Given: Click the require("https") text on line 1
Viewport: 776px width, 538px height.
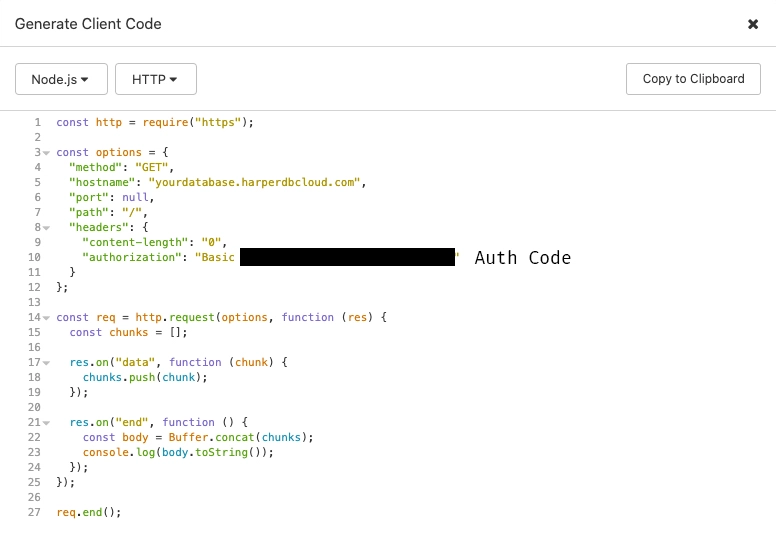Looking at the screenshot, I should pos(194,122).
